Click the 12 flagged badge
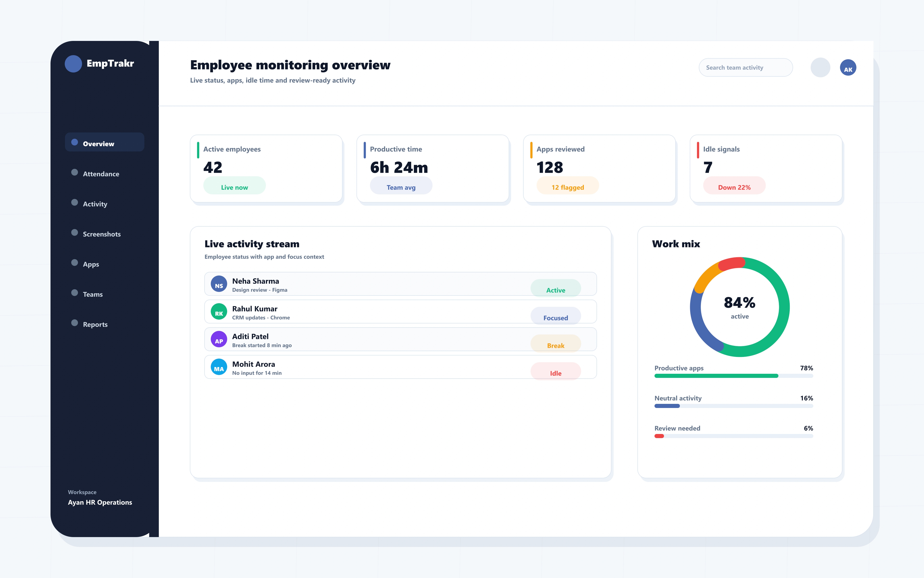This screenshot has width=924, height=578. tap(568, 186)
